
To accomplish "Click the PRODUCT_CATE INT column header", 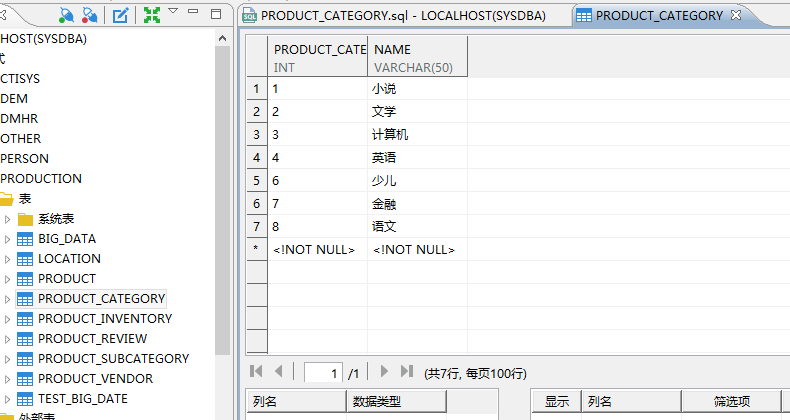I will point(317,56).
